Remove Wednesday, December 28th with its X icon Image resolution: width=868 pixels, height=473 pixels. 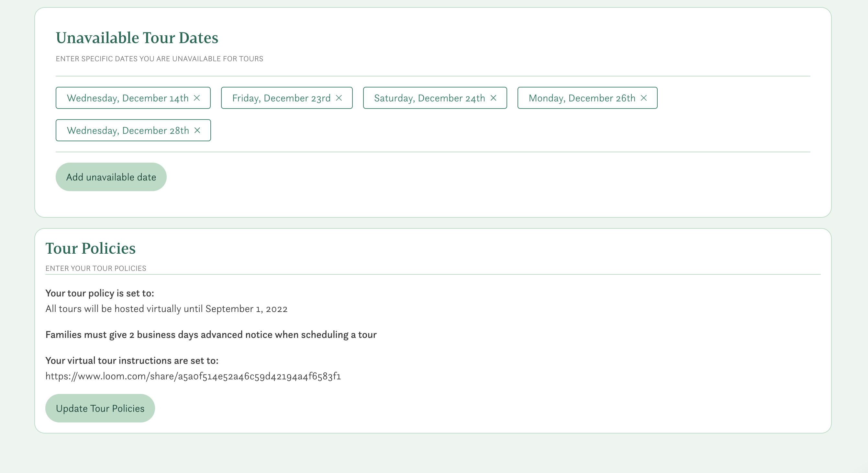pyautogui.click(x=197, y=130)
